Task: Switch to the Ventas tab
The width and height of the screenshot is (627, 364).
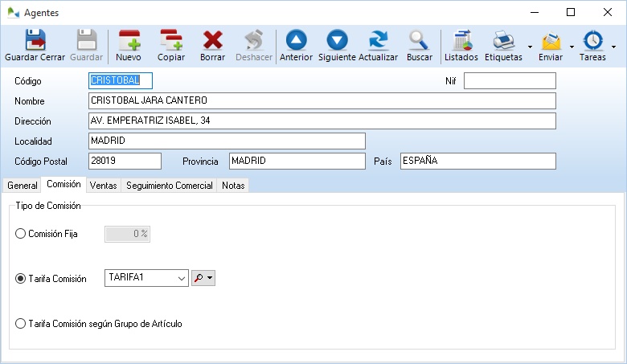Action: [x=104, y=186]
